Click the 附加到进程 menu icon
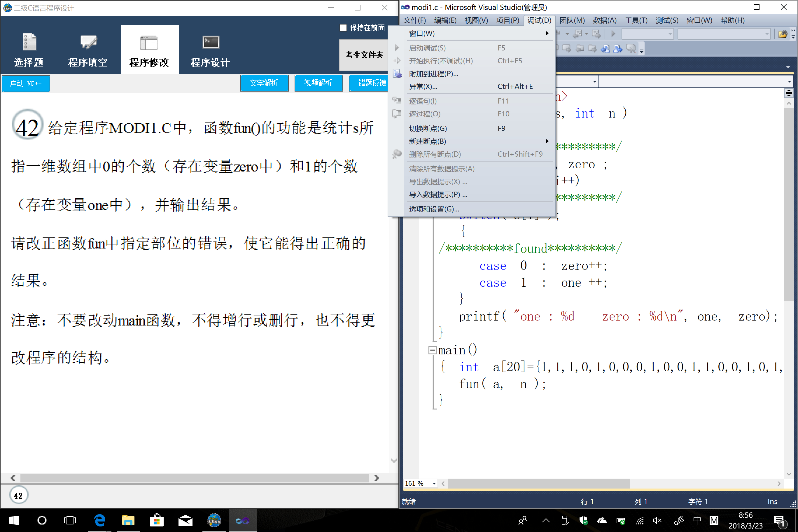The height and width of the screenshot is (532, 798). pos(397,73)
